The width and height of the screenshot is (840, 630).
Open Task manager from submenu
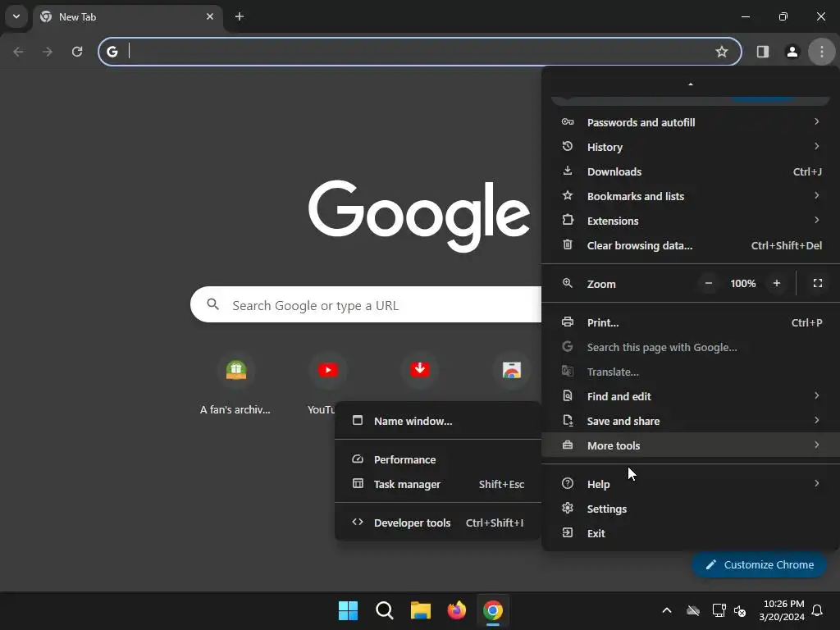pos(438,484)
